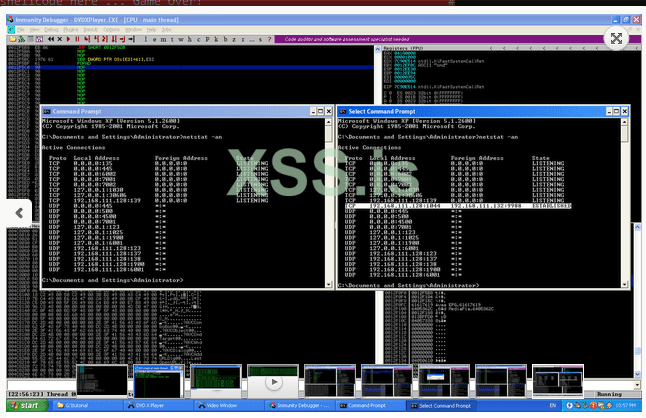This screenshot has height=418, width=646.
Task: Show Handles with 'h' toolbar button
Action: coord(190,39)
